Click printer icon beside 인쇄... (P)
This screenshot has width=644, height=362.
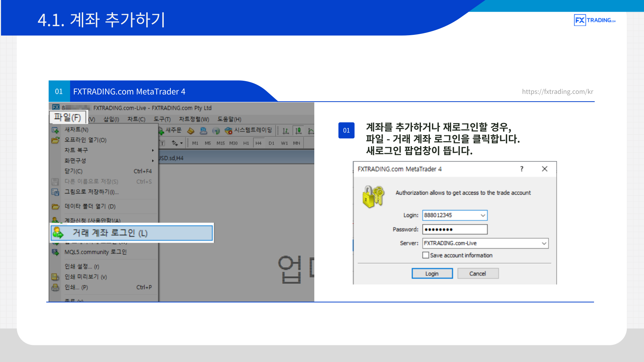pyautogui.click(x=55, y=288)
